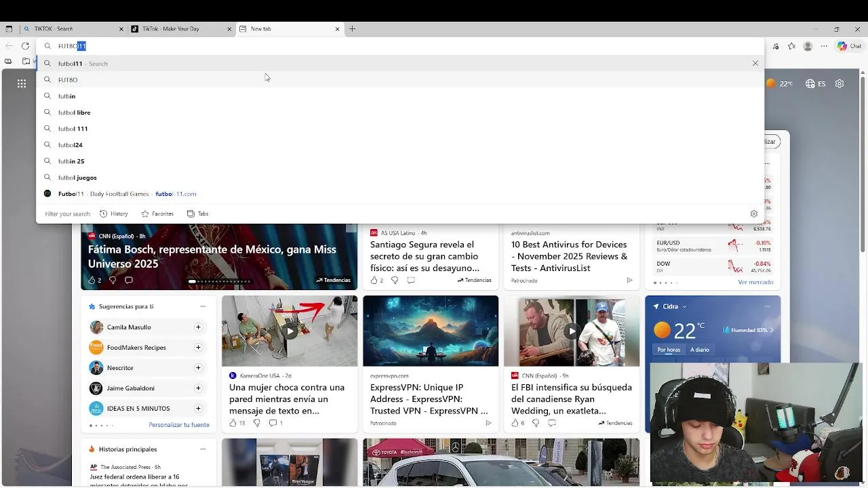
Task: Go back with the browser back arrow
Action: click(x=9, y=46)
